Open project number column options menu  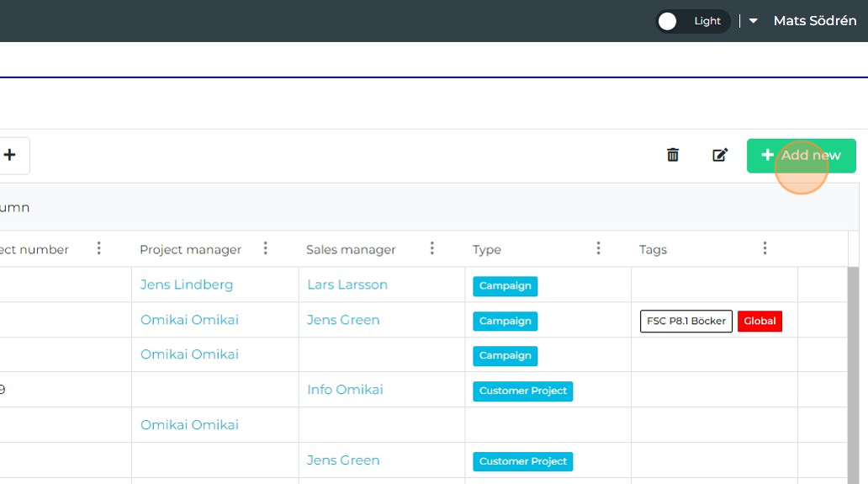tap(99, 248)
